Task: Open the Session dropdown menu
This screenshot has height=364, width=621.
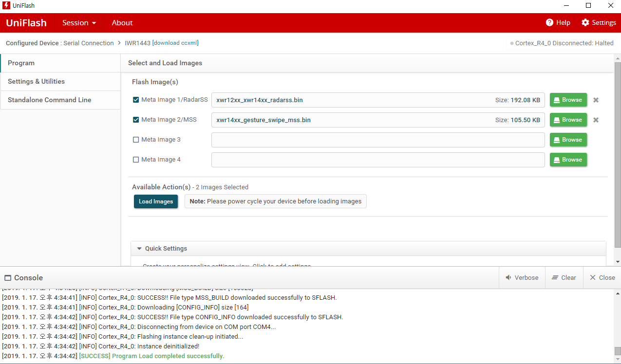Action: coord(79,23)
